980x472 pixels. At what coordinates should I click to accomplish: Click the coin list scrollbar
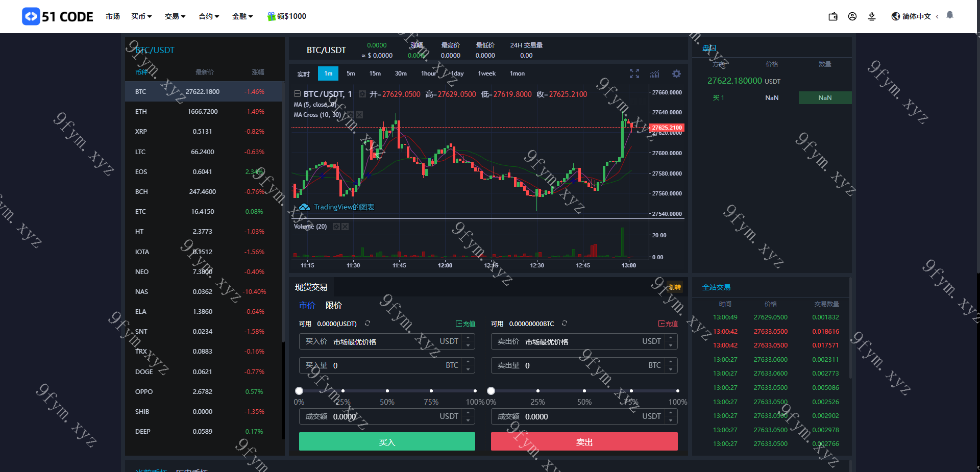pos(283,211)
